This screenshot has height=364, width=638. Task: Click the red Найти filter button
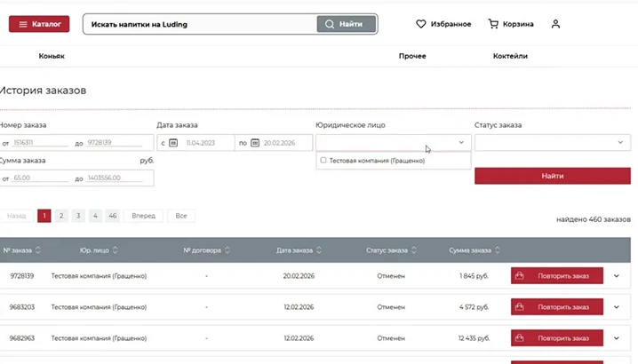pyautogui.click(x=553, y=176)
